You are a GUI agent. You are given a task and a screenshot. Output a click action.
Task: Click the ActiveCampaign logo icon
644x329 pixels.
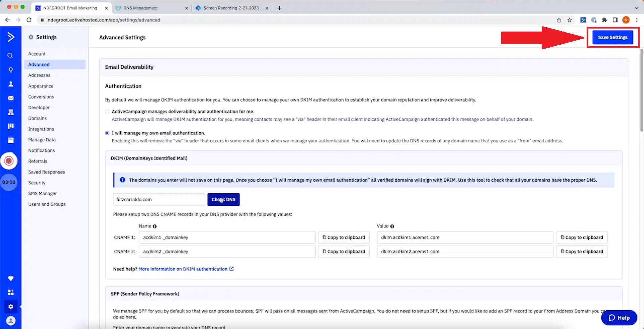point(11,37)
